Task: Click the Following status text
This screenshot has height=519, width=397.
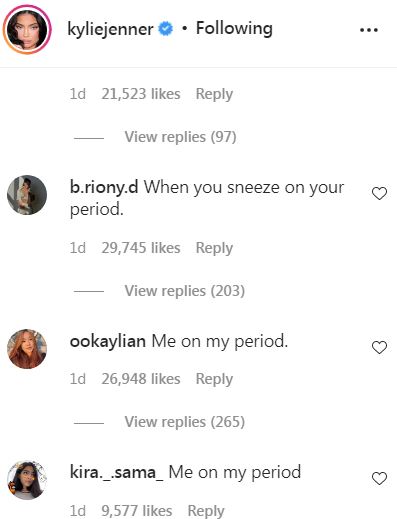Action: pyautogui.click(x=234, y=28)
